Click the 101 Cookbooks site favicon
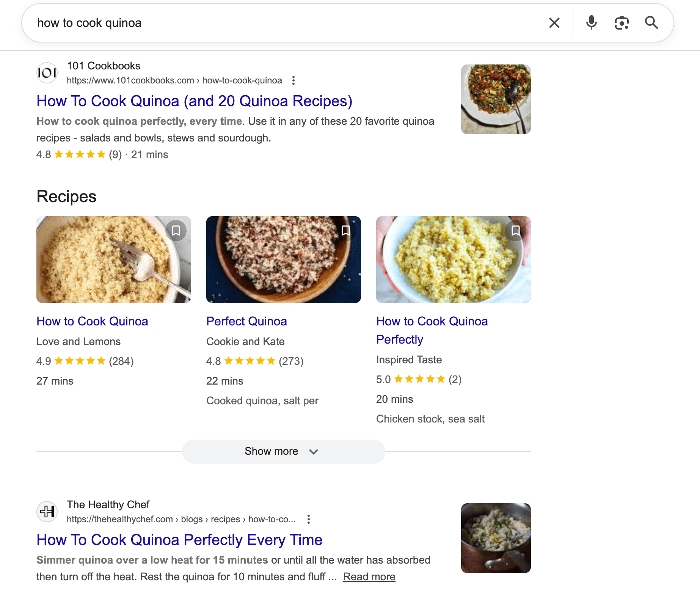Viewport: 700px width, 600px height. (47, 72)
